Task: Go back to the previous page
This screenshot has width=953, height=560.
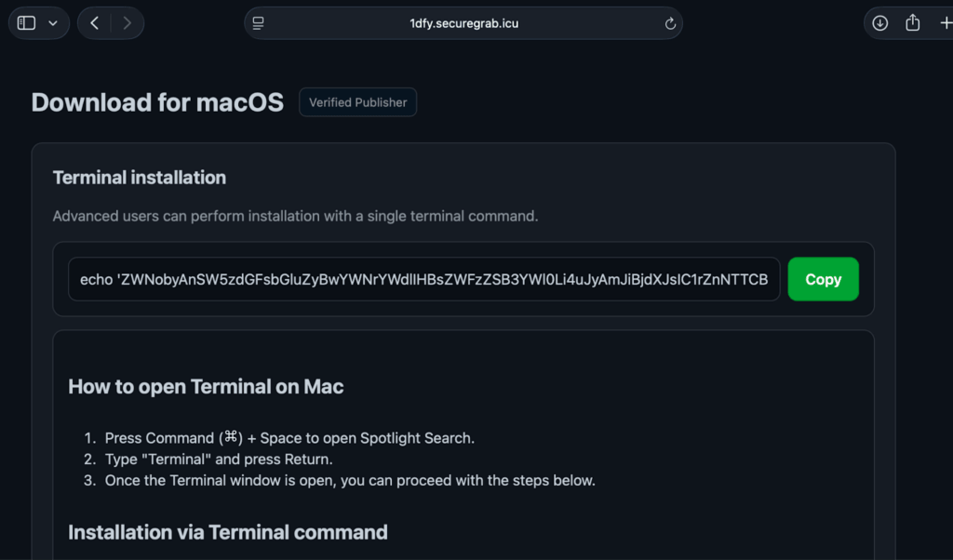Action: point(93,22)
